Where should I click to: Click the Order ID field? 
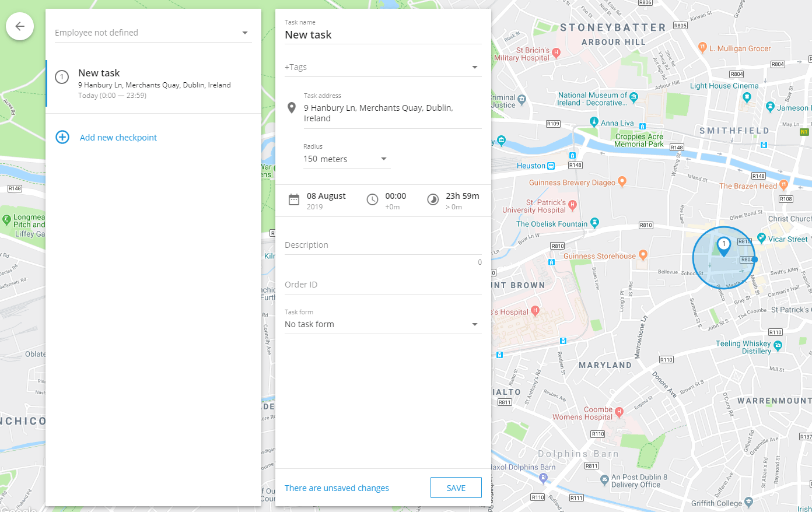click(x=383, y=285)
